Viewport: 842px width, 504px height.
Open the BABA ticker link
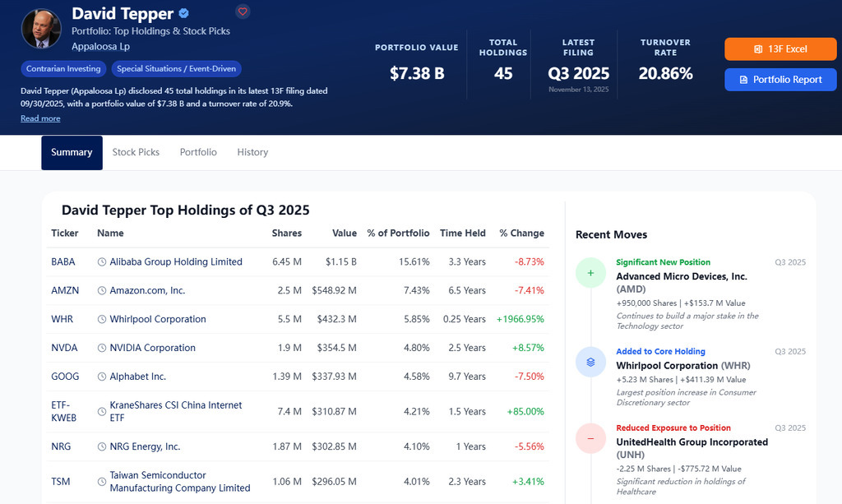pos(62,262)
